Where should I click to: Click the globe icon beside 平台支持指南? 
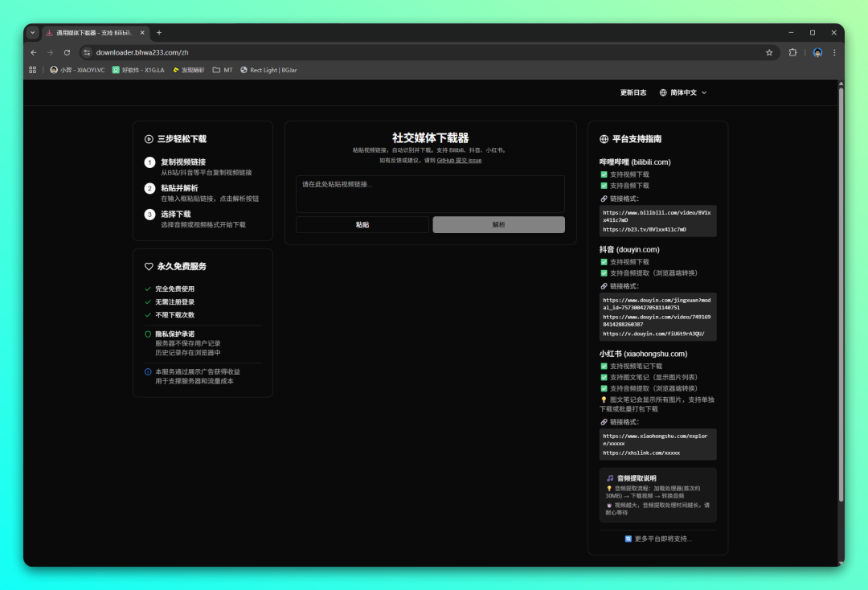point(604,139)
